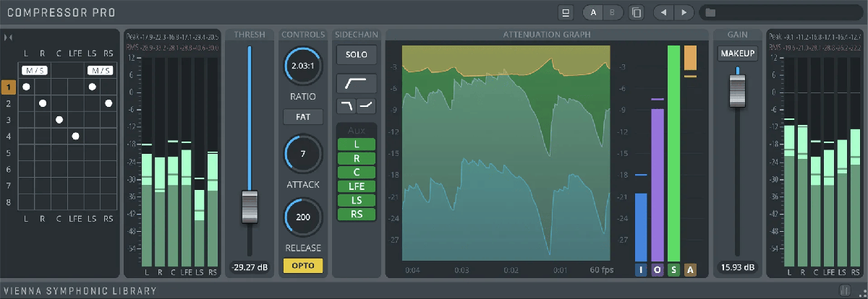Go to the previous preset arrow
868x299 pixels.
click(x=663, y=12)
